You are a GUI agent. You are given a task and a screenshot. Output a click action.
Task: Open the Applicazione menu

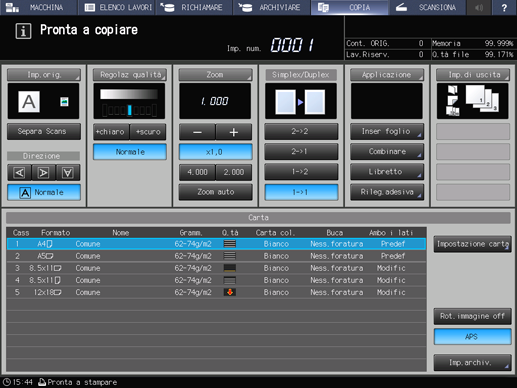[387, 75]
